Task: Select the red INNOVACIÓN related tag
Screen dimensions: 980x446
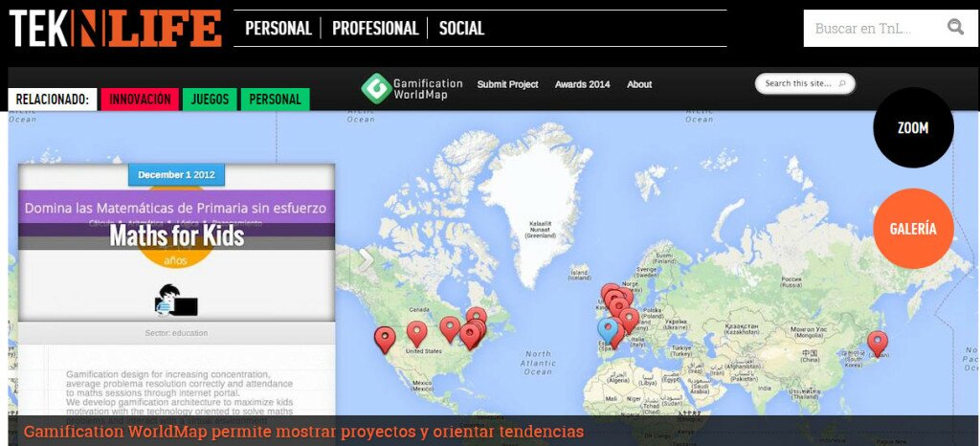Action: 140,100
